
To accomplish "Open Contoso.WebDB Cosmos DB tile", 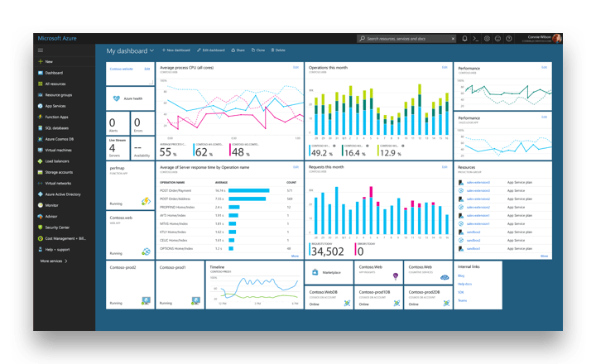I will coord(329,298).
